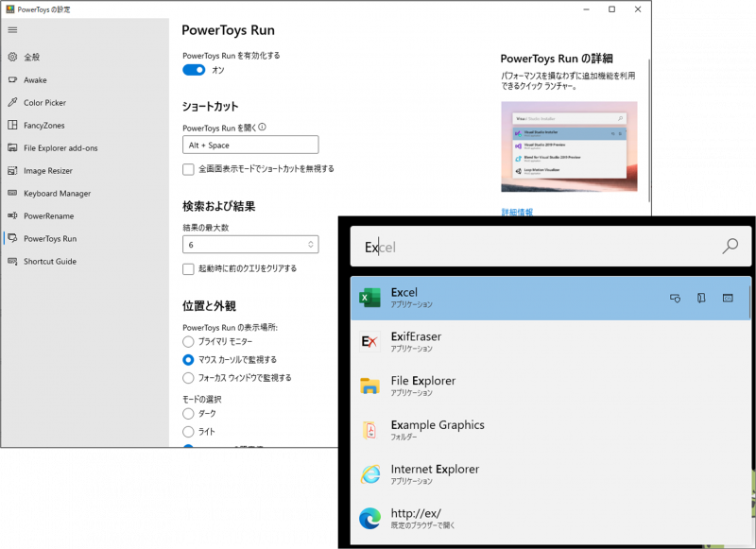The height and width of the screenshot is (549, 756).
Task: Click the PowerToys Run preview thumbnail
Action: [569, 146]
